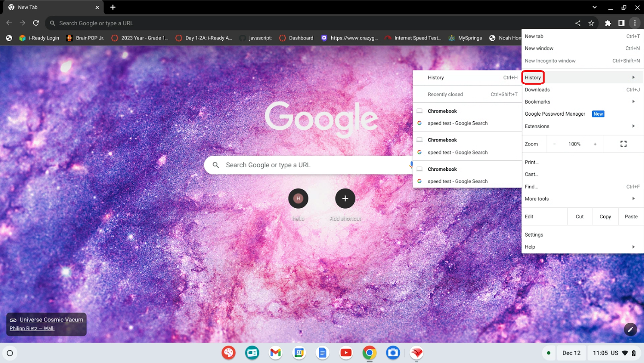This screenshot has width=644, height=363.
Task: Launch Gmail from the shelf
Action: point(275,353)
